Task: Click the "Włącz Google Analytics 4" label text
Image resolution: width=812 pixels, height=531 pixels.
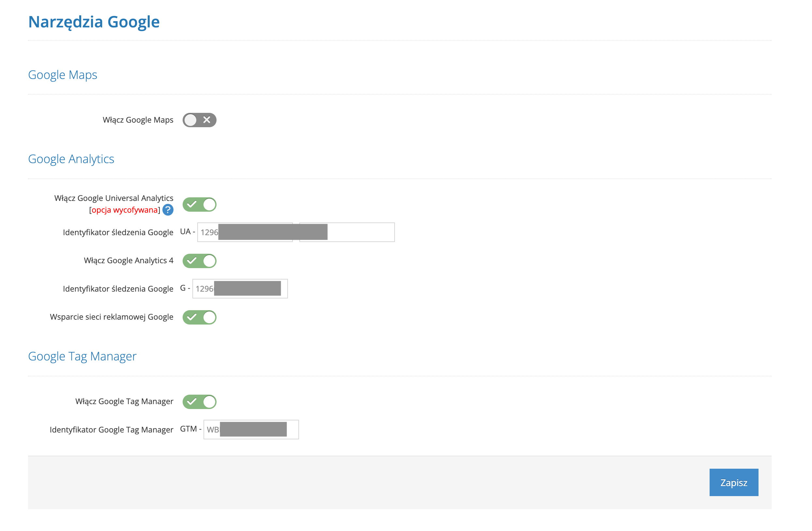Action: coord(128,261)
